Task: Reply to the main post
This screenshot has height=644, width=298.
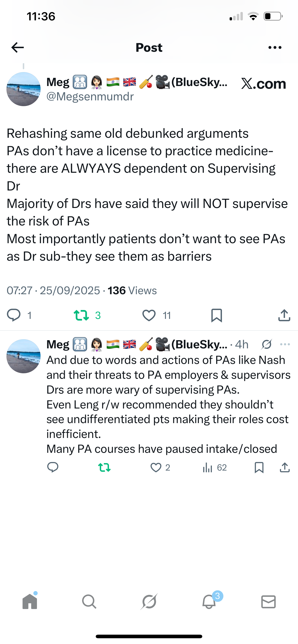Action: pyautogui.click(x=14, y=315)
